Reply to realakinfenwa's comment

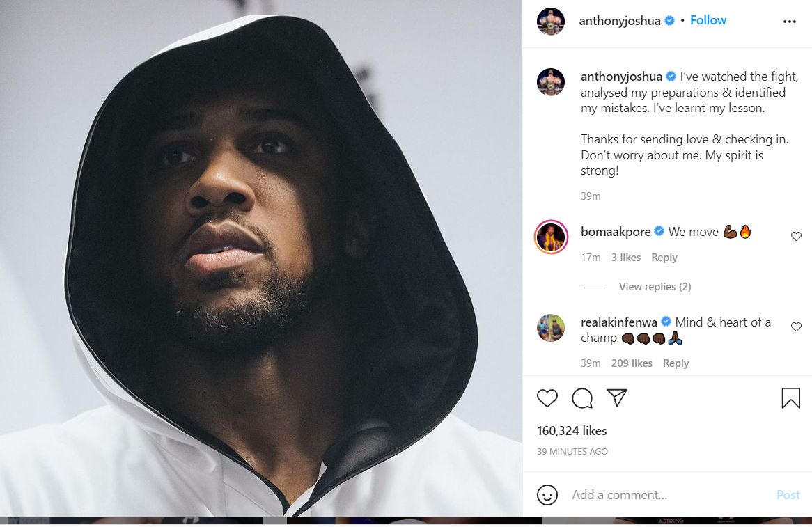tap(676, 363)
